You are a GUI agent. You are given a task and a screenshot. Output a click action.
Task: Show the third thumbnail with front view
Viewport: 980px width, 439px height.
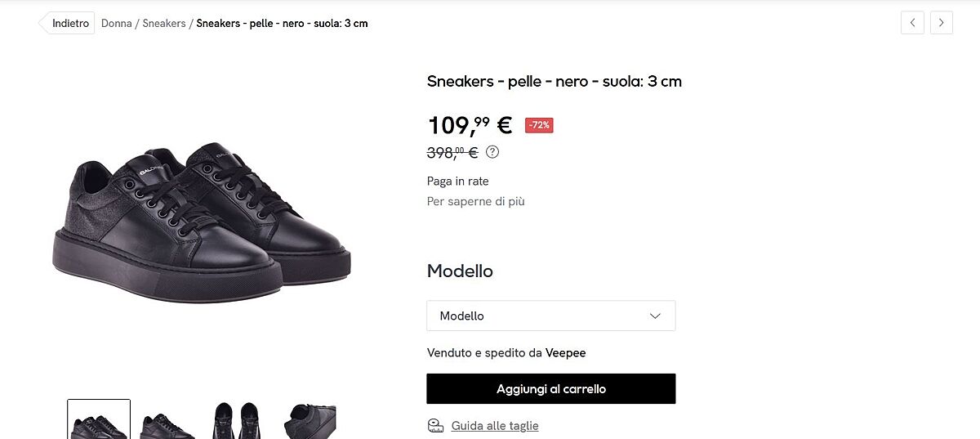236,422
